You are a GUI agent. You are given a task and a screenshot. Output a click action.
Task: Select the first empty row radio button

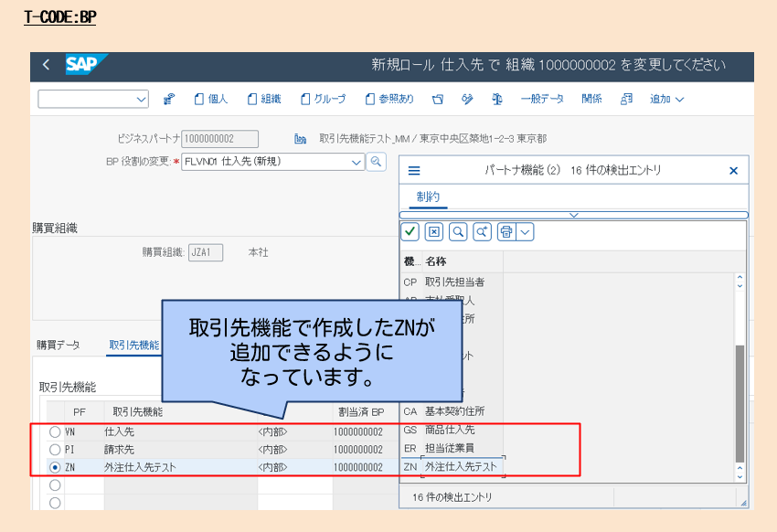point(55,485)
